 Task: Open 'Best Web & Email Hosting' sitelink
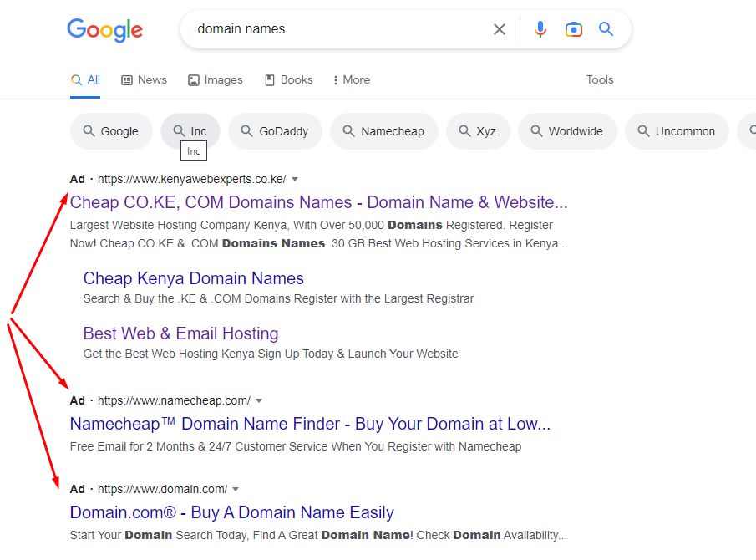click(x=180, y=333)
